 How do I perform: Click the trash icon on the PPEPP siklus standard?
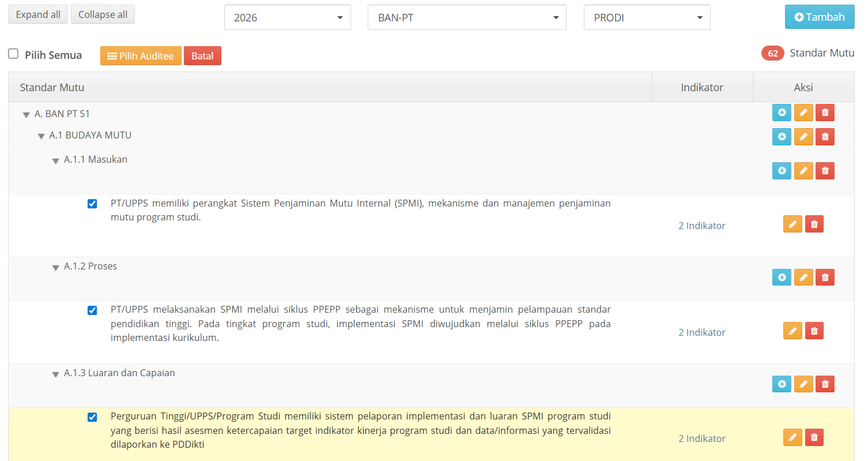[x=814, y=331]
